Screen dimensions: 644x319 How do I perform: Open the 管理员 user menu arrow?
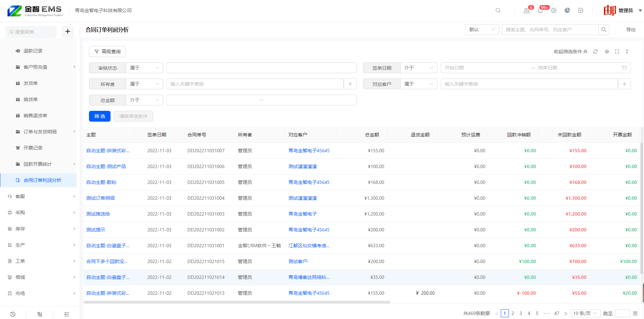[x=640, y=10]
